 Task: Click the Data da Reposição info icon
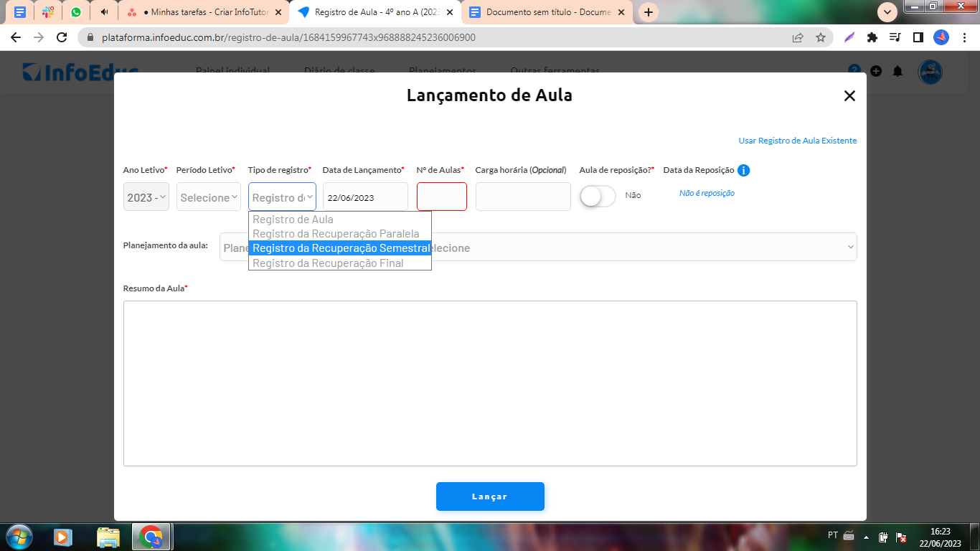tap(744, 170)
